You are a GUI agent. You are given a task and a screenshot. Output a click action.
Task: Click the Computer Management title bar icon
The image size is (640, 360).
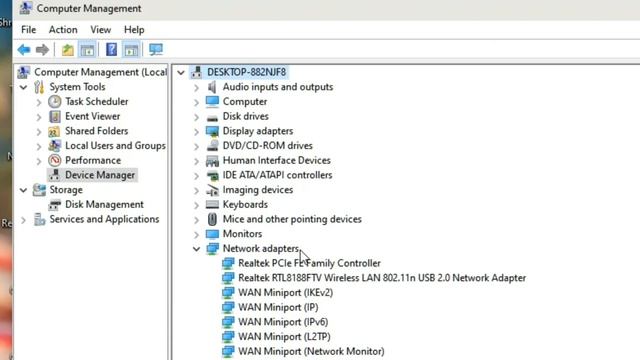(26, 8)
